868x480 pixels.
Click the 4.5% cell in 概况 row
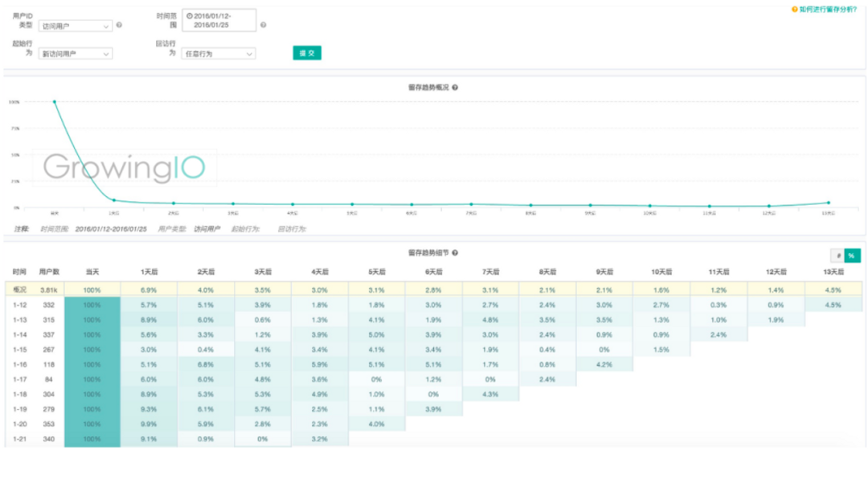833,289
